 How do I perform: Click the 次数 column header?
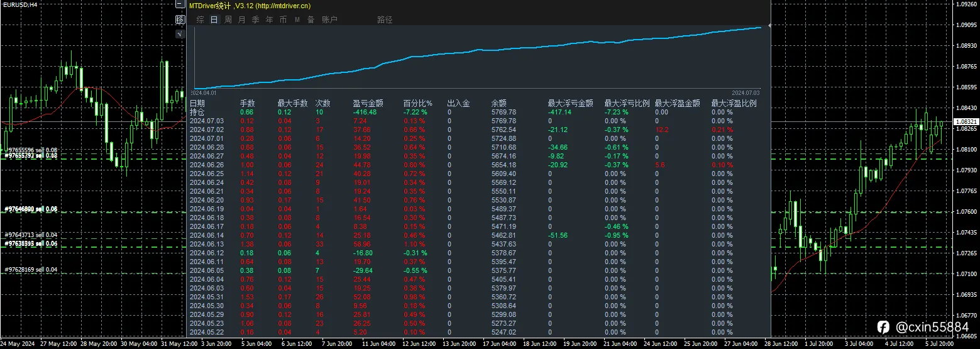(323, 103)
